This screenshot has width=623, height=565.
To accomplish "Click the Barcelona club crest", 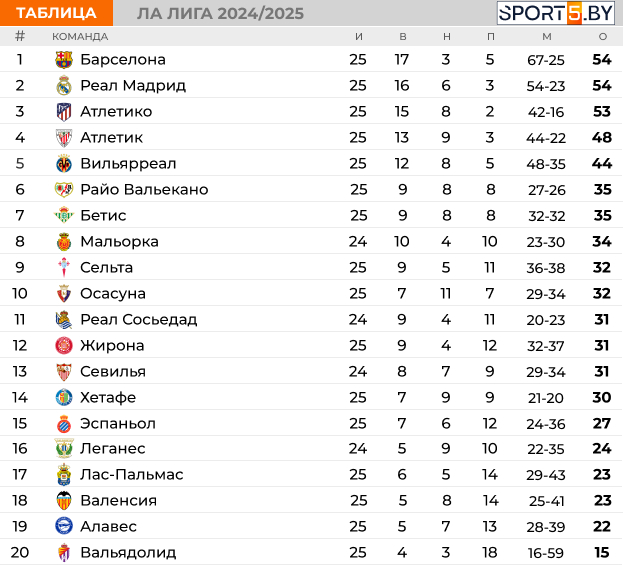I will 64,60.
